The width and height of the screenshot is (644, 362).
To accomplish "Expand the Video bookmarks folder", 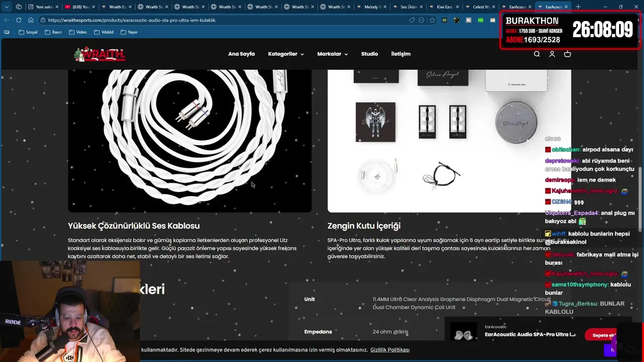I will tap(77, 32).
